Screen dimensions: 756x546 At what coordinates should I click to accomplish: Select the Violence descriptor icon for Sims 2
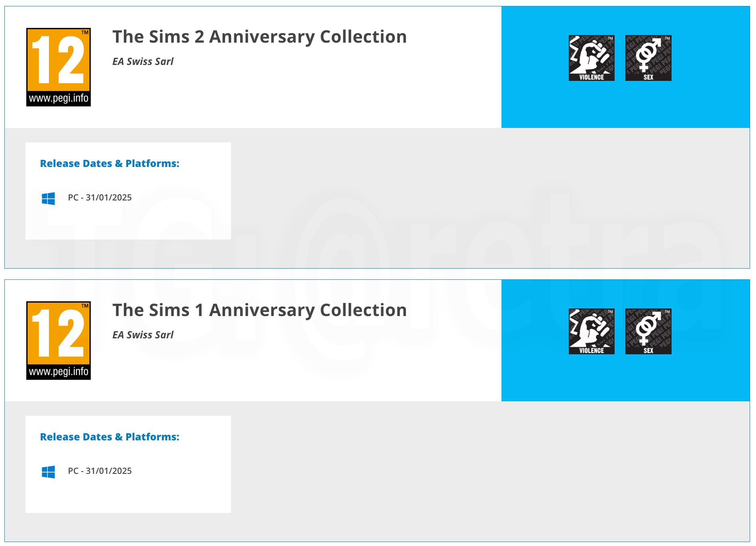[591, 58]
